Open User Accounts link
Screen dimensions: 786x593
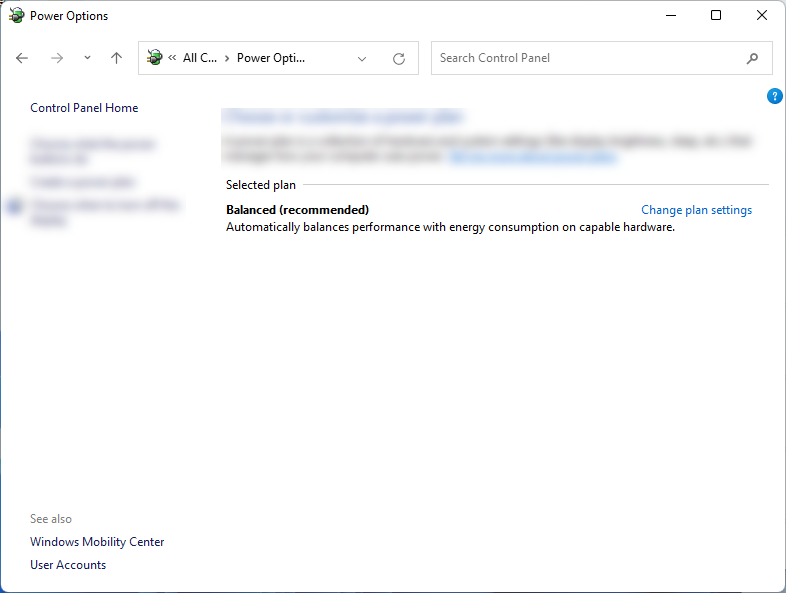(68, 565)
